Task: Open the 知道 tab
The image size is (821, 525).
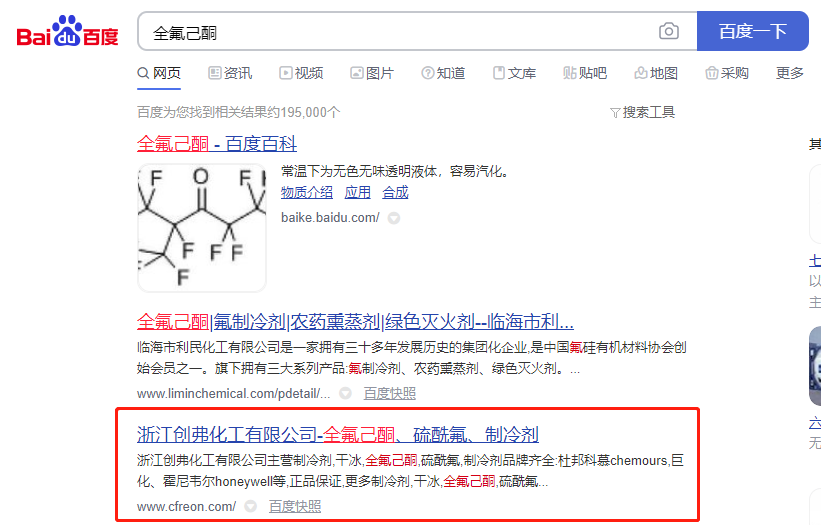Action: (443, 73)
